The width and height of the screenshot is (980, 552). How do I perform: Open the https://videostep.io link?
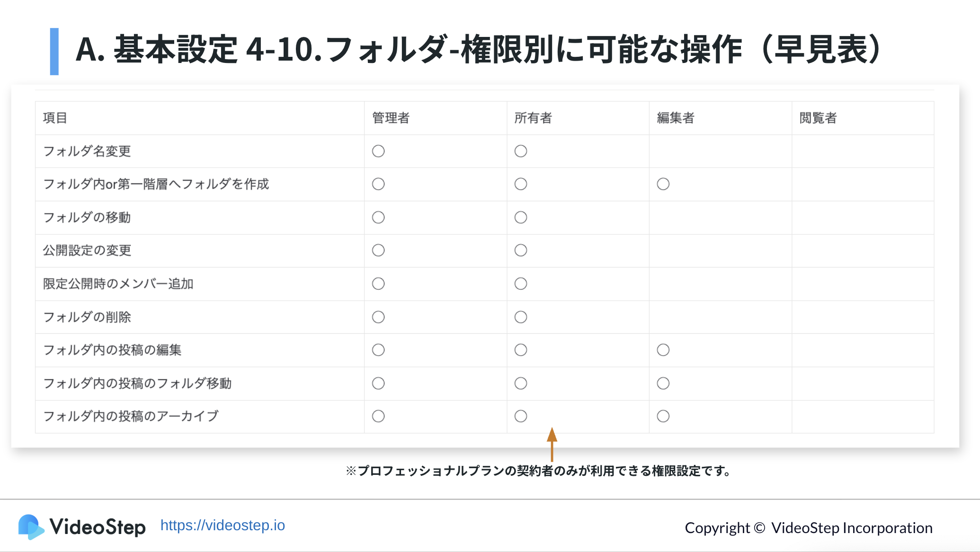pos(223,525)
